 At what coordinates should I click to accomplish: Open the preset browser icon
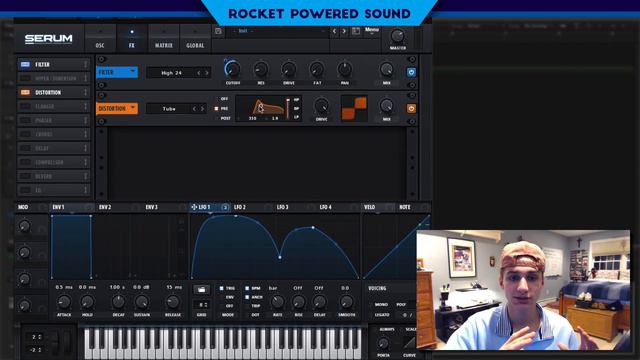point(356,31)
